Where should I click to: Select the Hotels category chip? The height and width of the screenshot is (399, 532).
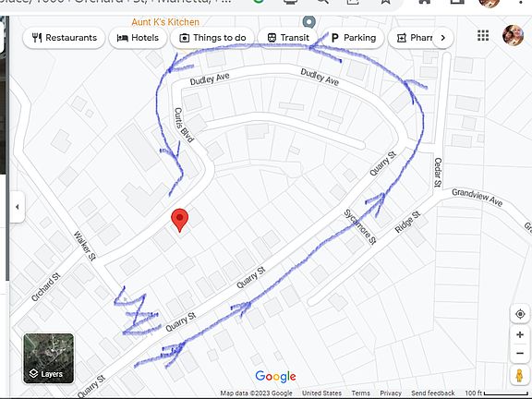(138, 38)
